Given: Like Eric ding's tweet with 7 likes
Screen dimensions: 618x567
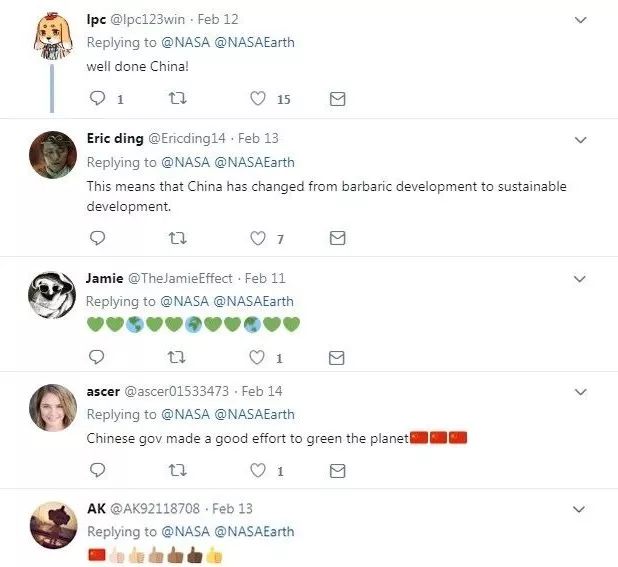Looking at the screenshot, I should pos(258,238).
